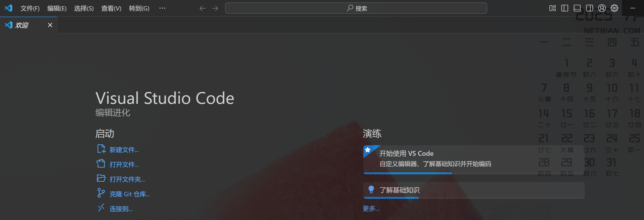644x220 pixels.
Task: Toggle the primary side bar icon
Action: [x=565, y=8]
